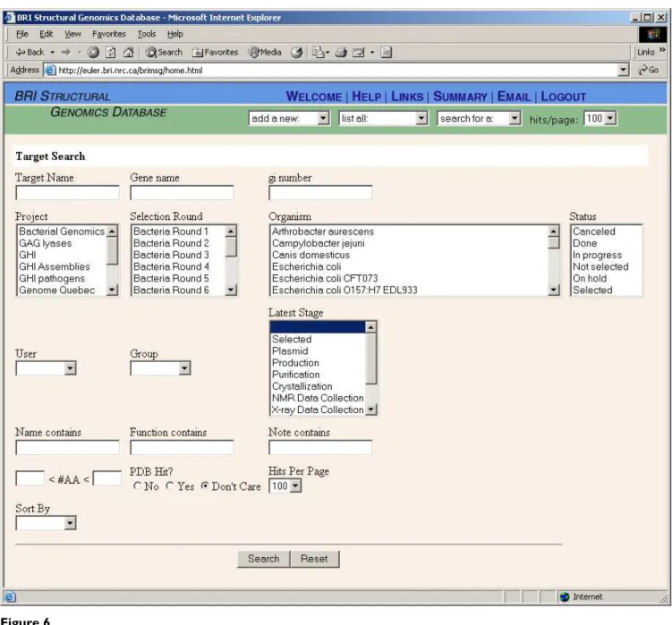The height and width of the screenshot is (625, 672).
Task: Click the Note contains field
Action: click(320, 447)
